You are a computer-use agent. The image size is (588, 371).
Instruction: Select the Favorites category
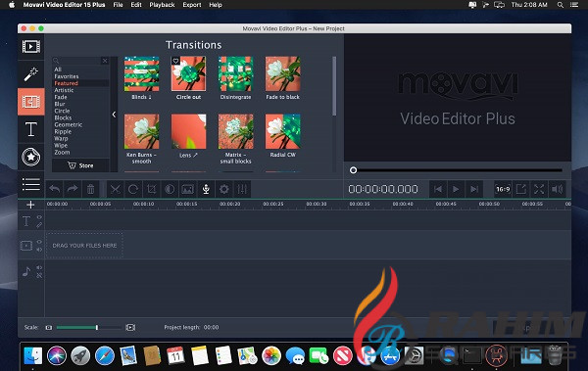coord(67,76)
